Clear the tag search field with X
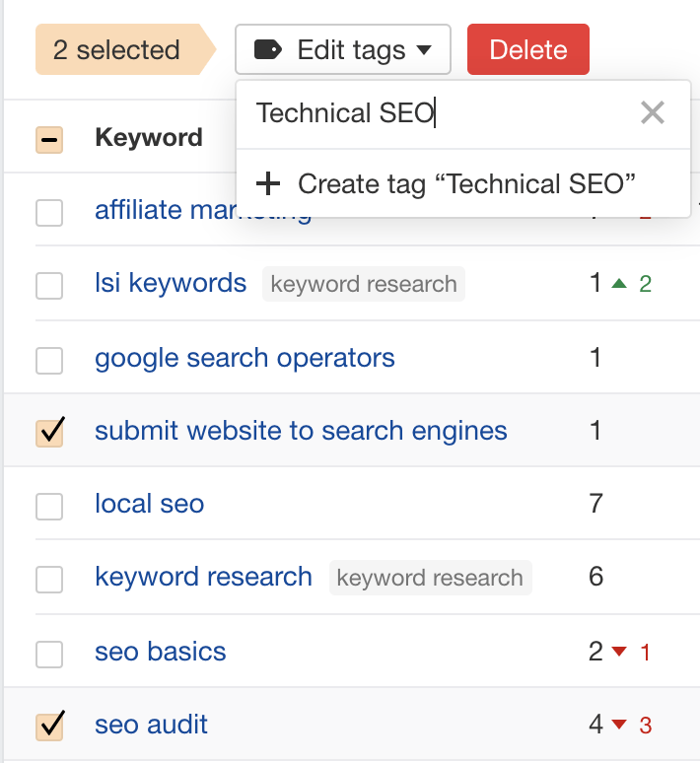 [652, 113]
